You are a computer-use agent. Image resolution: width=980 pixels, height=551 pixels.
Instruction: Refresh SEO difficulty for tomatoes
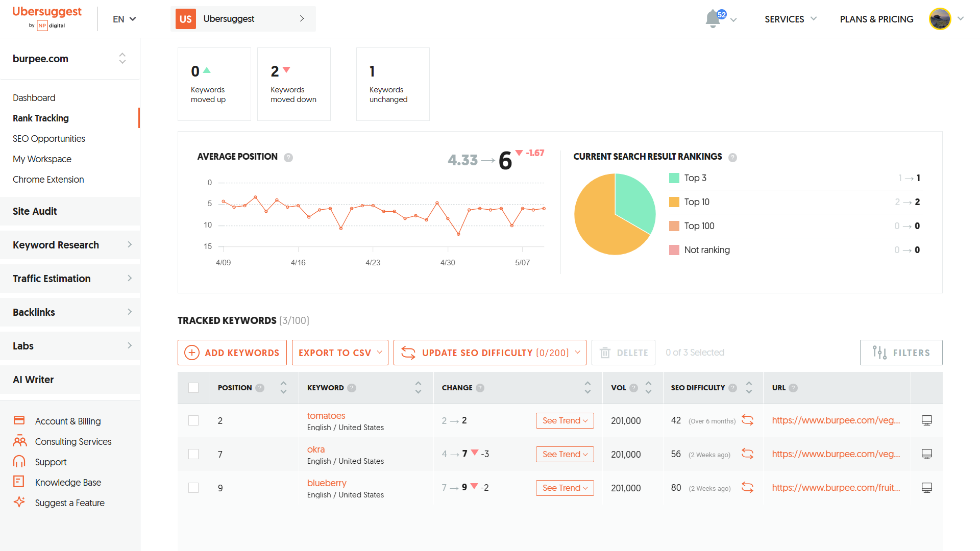[747, 420]
